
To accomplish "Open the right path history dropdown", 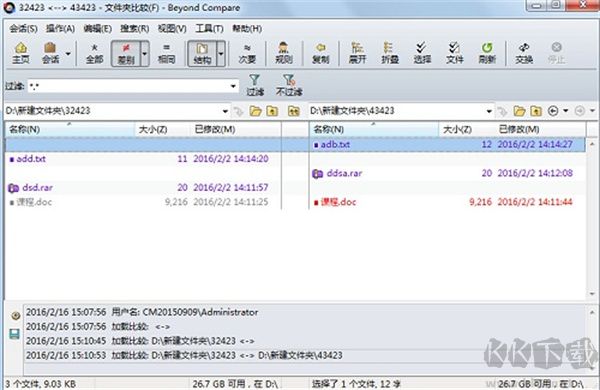I will tap(489, 111).
